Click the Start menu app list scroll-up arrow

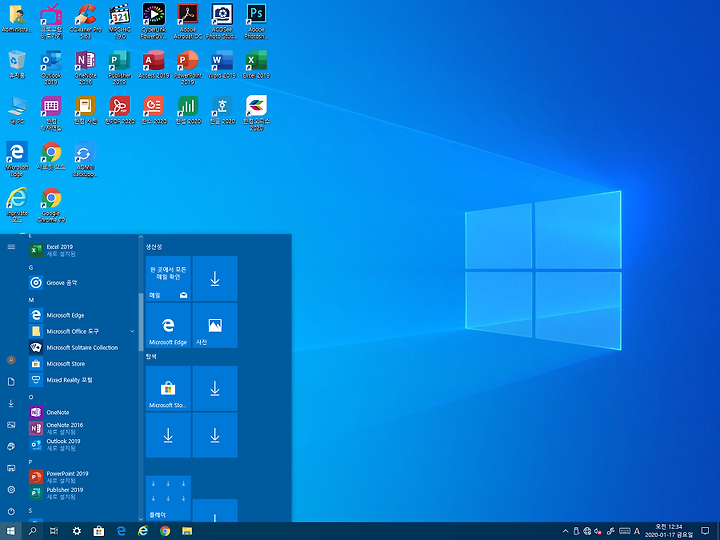[141, 237]
